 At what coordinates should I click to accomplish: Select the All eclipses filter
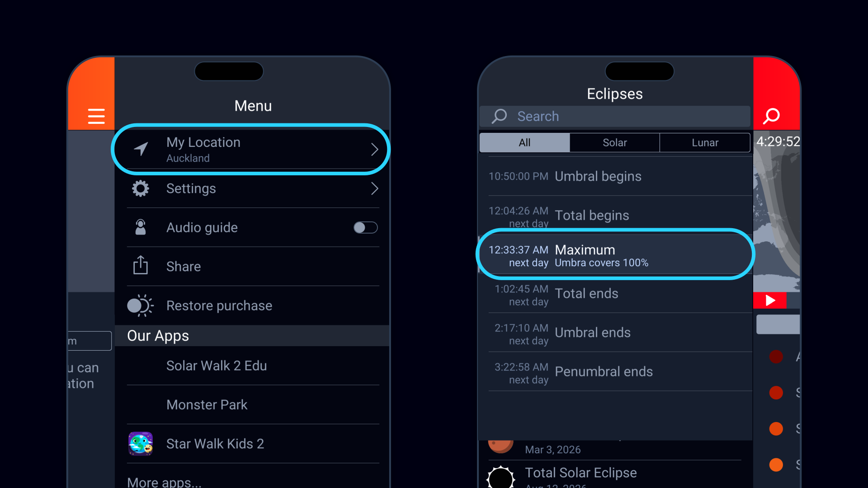[x=524, y=143]
